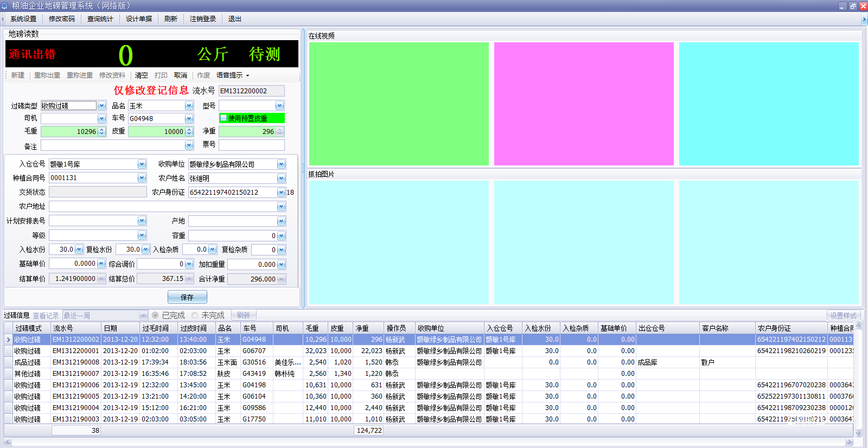
Task: Select the 其他过磅 row EM1312190007
Action: click(x=429, y=374)
